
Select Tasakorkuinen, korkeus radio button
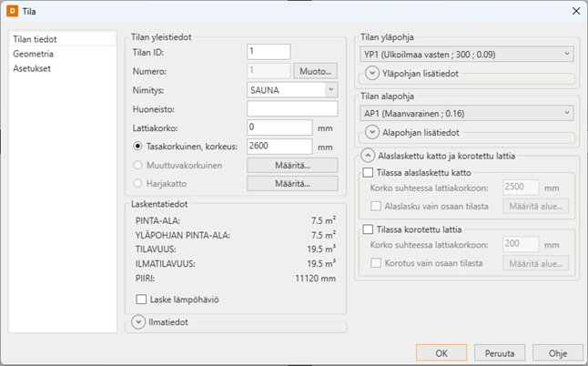138,146
